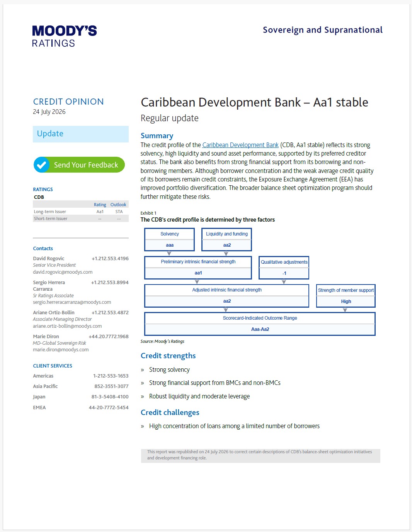Viewport: 412px width, 532px height.
Task: Click Japan phone number 81-3-5408-4100
Action: (110, 397)
